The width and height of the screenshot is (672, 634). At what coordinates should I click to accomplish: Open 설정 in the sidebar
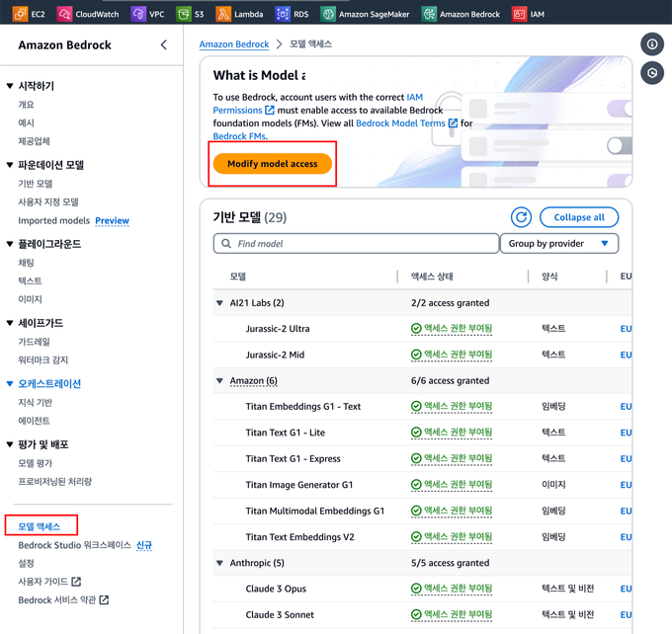pyautogui.click(x=26, y=563)
